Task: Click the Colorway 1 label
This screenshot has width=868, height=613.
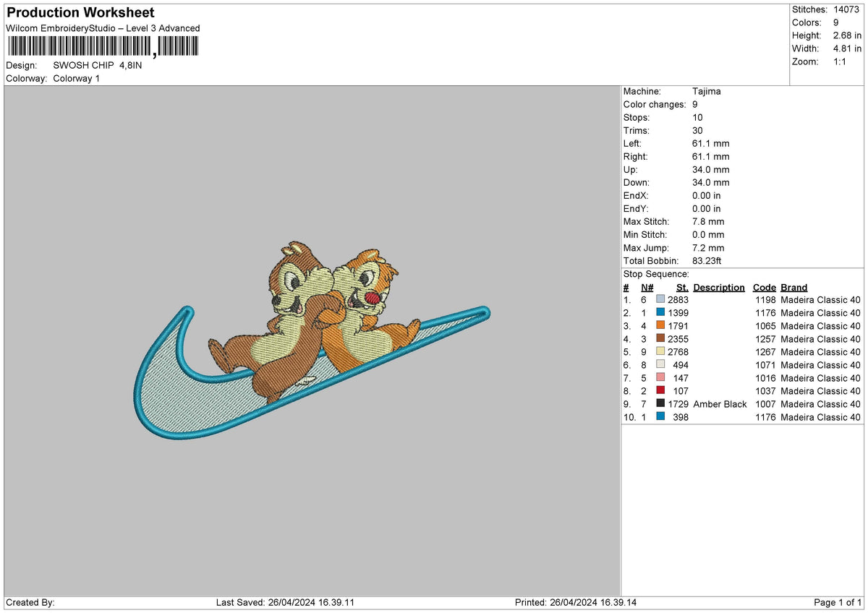Action: [x=76, y=78]
